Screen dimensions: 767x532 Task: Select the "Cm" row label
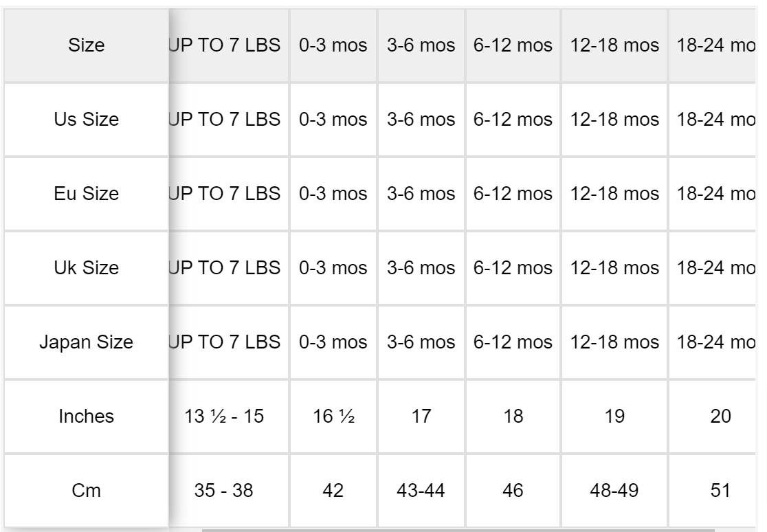[x=87, y=489]
